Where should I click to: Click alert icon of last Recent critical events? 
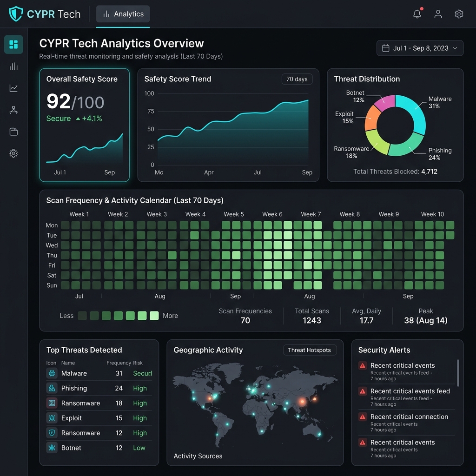click(x=363, y=443)
